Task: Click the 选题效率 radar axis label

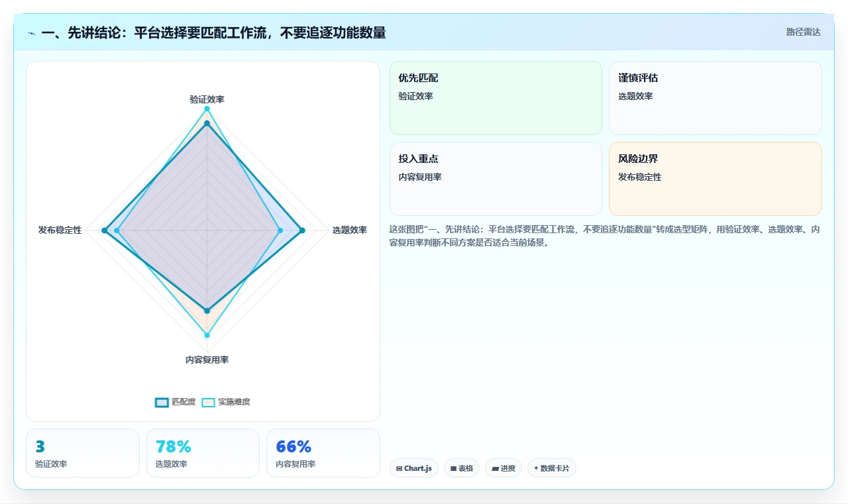Action: tap(350, 230)
